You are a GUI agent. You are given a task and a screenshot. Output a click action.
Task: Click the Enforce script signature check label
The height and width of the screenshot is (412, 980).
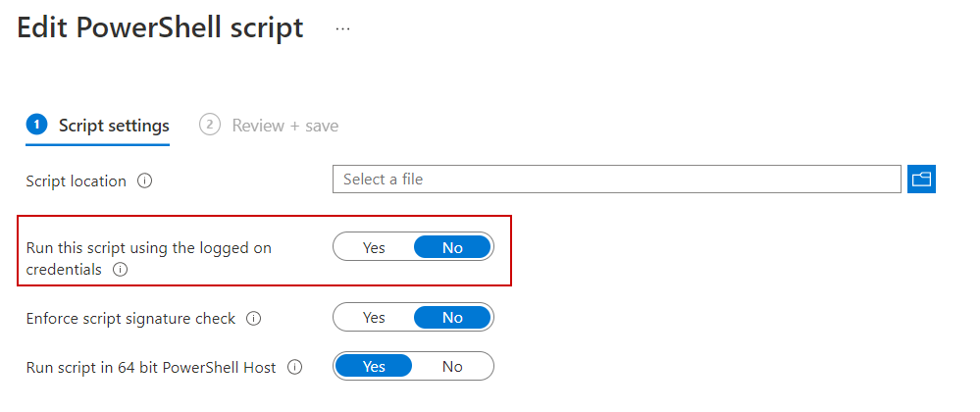(x=130, y=319)
